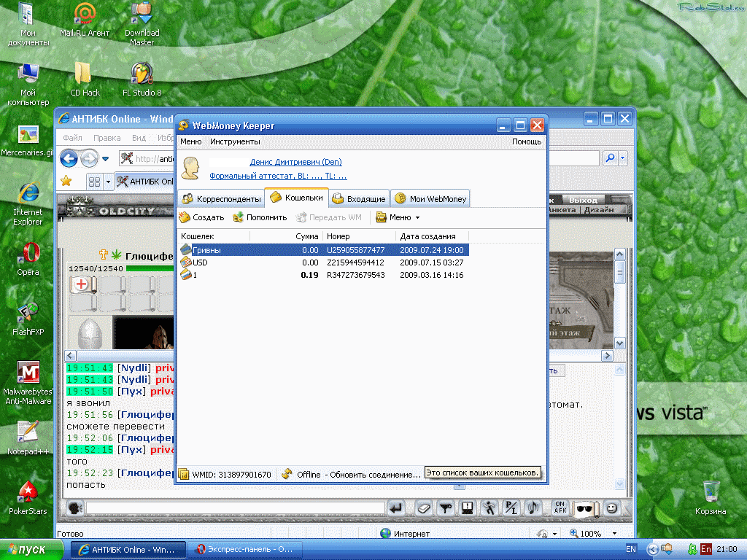
Task: Expand the tab list dropdown in IE
Action: click(x=108, y=182)
